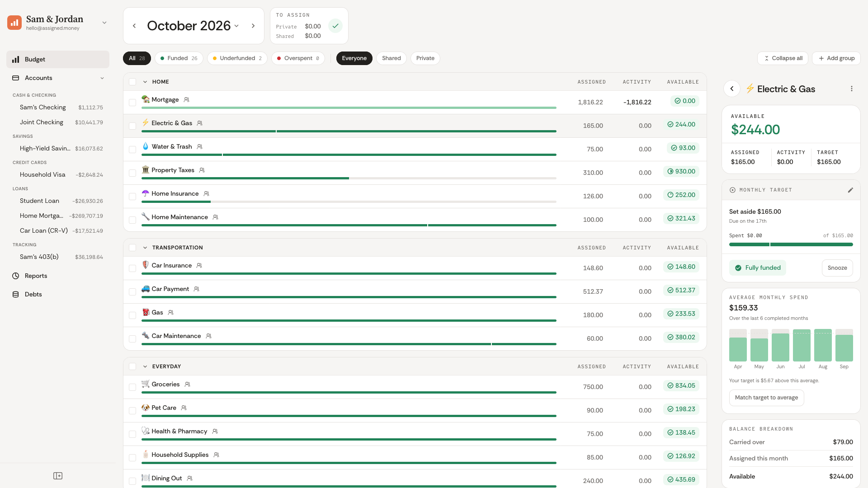Click the Fully funded status badge

758,268
